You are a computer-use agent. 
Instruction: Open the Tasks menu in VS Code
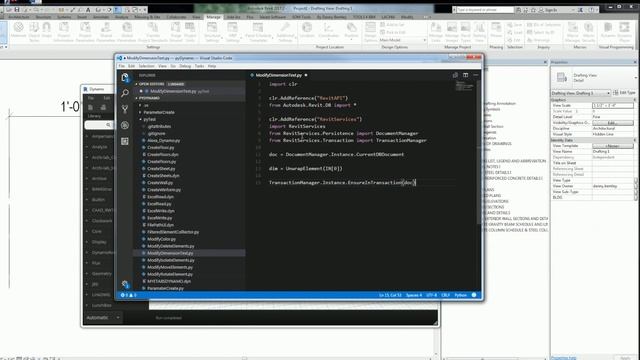coord(199,66)
